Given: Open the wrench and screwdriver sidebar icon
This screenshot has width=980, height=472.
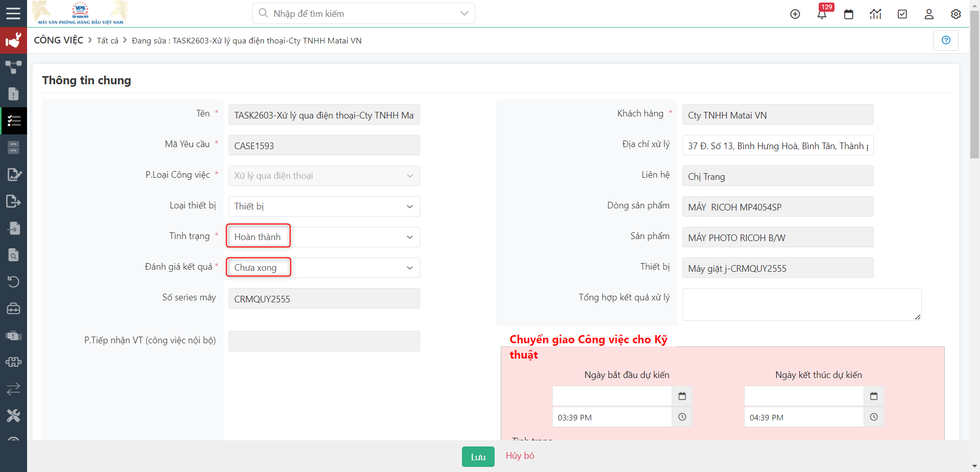Looking at the screenshot, I should pos(13,416).
